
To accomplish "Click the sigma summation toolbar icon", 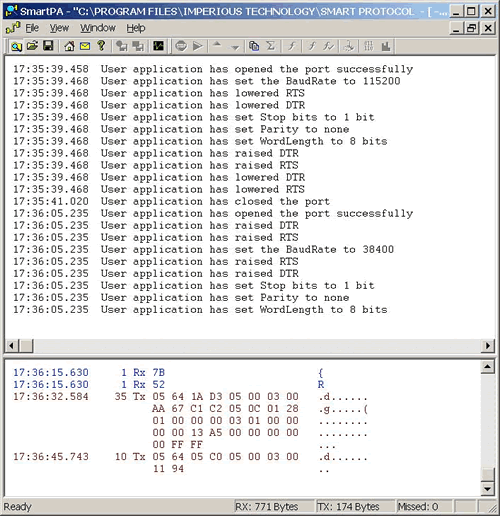I will (271, 46).
